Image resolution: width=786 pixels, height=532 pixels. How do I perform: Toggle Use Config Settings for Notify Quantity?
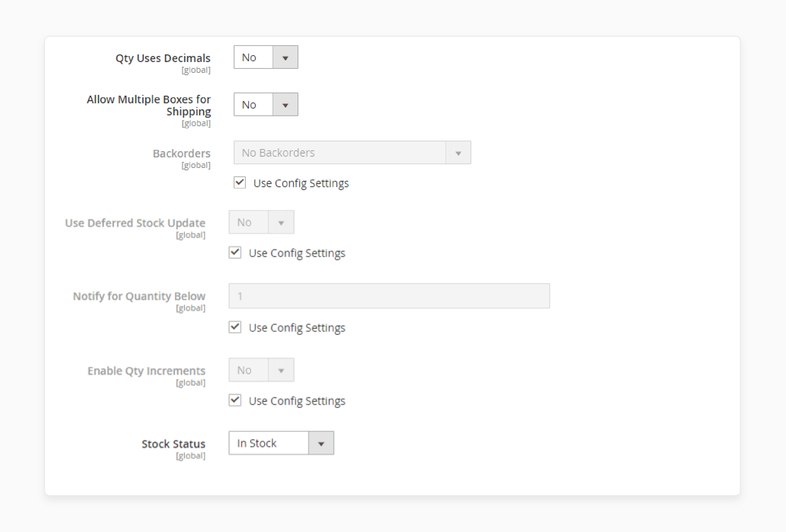coord(235,328)
